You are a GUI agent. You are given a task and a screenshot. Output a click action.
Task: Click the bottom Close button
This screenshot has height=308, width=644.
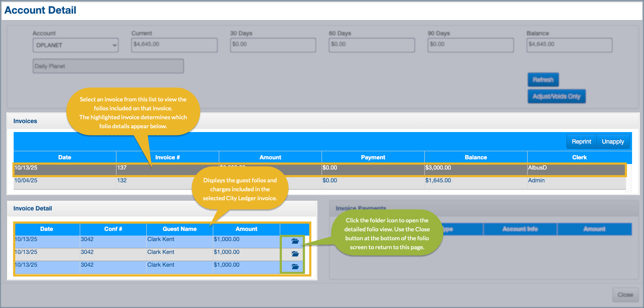pyautogui.click(x=625, y=295)
